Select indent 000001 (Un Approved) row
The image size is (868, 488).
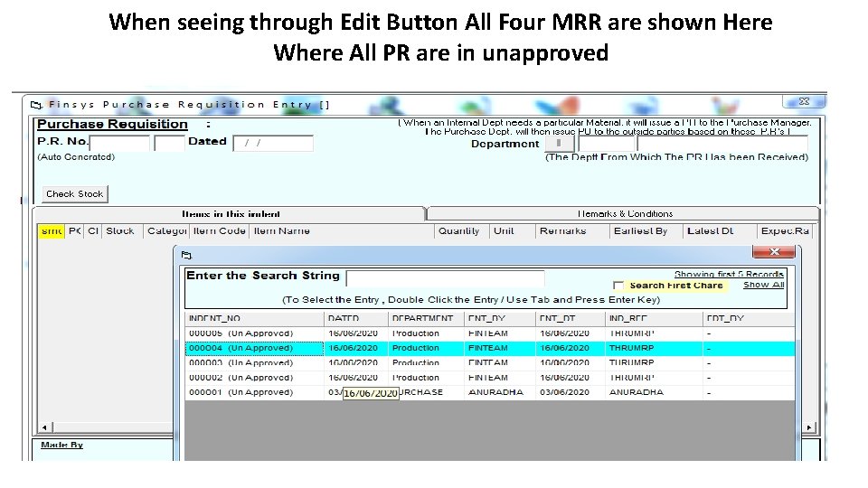[490, 392]
